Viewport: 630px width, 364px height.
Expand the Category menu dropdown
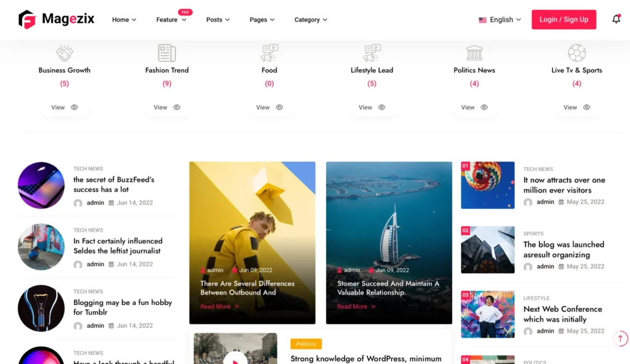click(311, 20)
